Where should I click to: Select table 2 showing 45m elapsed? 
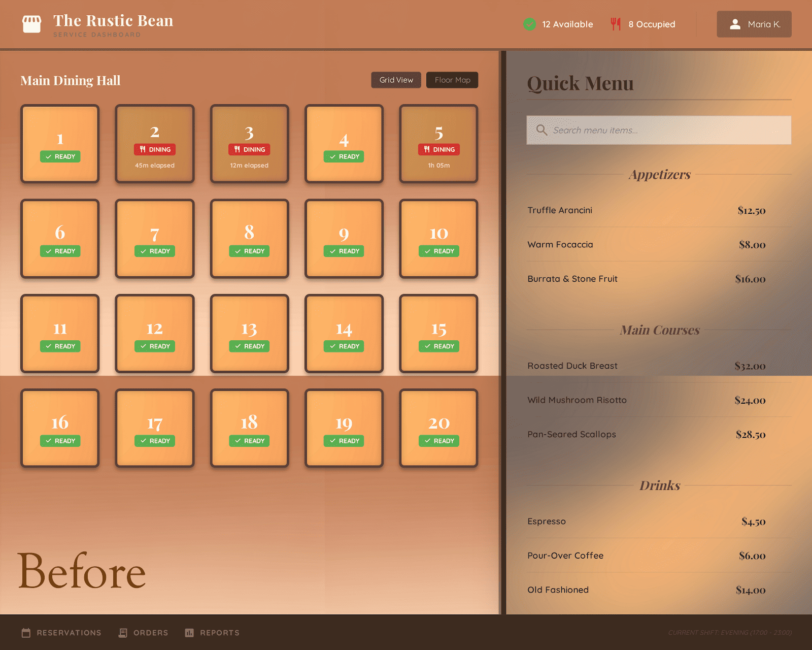155,144
